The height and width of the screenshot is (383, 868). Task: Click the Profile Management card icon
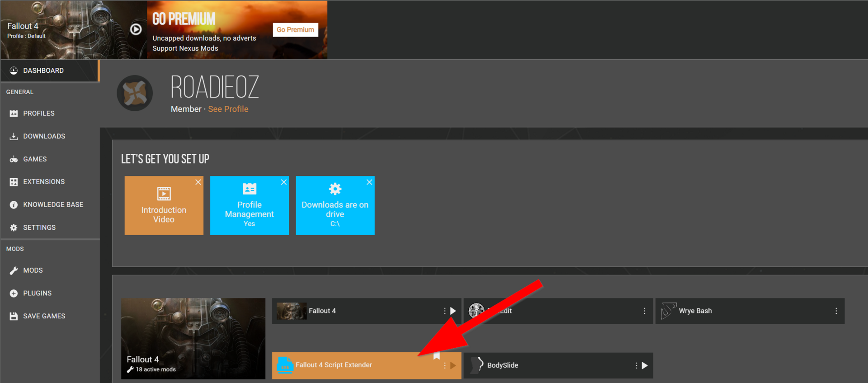pyautogui.click(x=250, y=189)
